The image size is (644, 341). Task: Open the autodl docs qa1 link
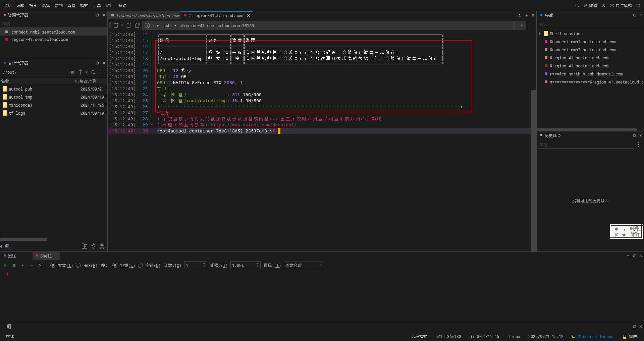point(254,125)
